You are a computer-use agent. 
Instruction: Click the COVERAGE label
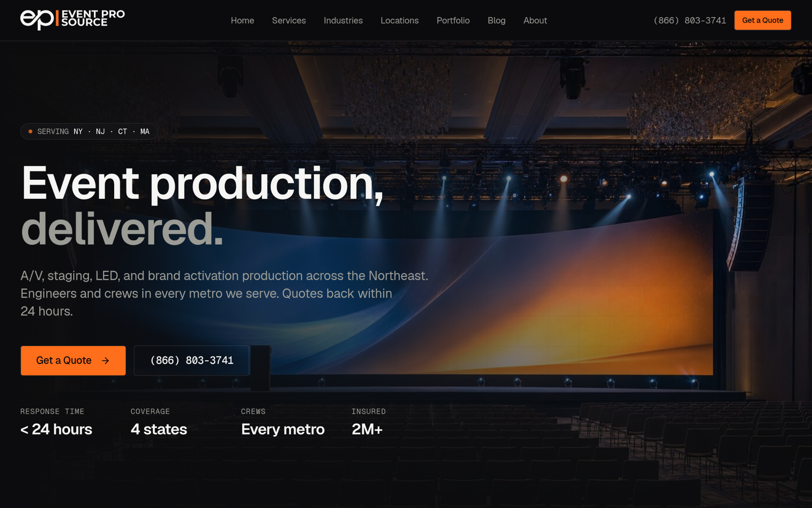coord(150,412)
